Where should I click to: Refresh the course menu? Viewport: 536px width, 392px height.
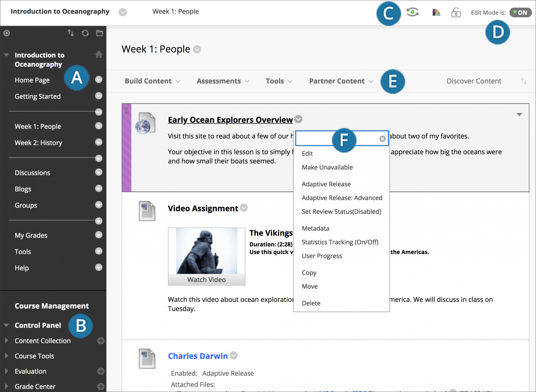pos(85,33)
